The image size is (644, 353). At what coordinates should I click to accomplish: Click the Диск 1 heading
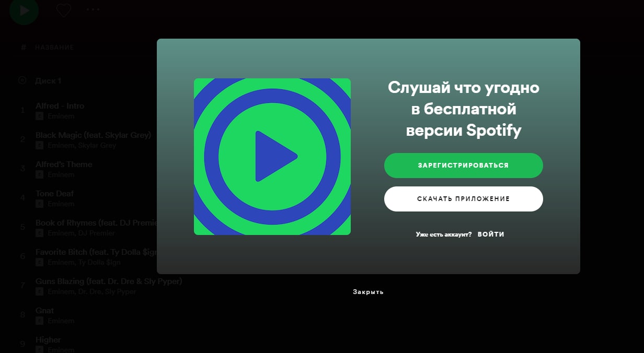point(48,81)
